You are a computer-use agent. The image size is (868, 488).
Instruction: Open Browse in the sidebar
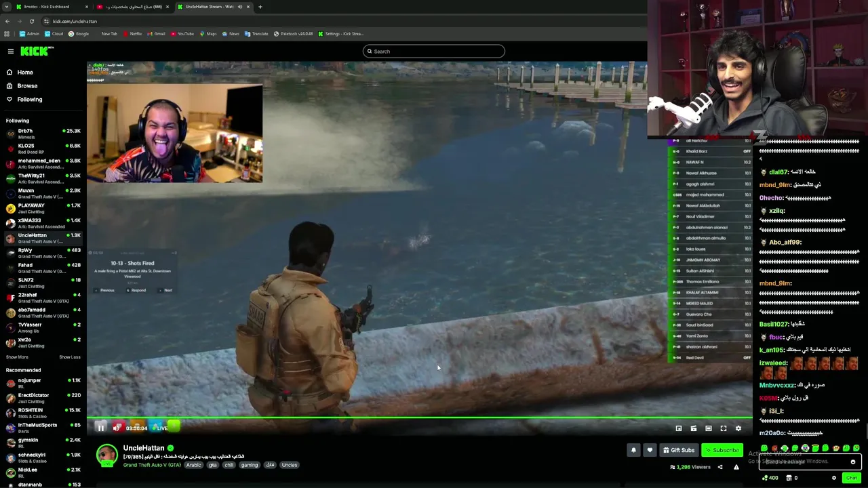point(27,85)
